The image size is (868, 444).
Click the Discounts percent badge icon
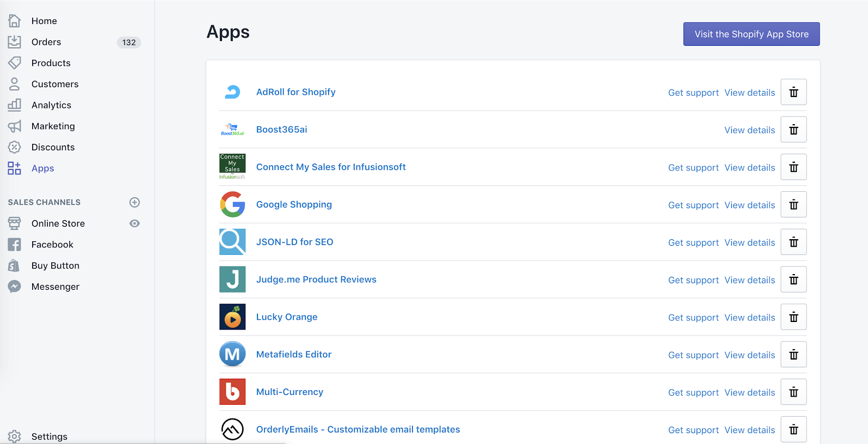coord(15,147)
